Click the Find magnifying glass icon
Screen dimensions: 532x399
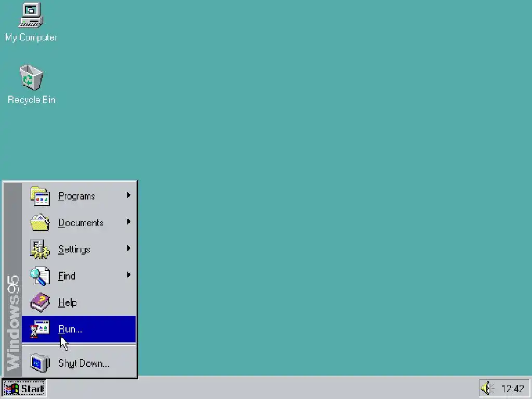[40, 276]
